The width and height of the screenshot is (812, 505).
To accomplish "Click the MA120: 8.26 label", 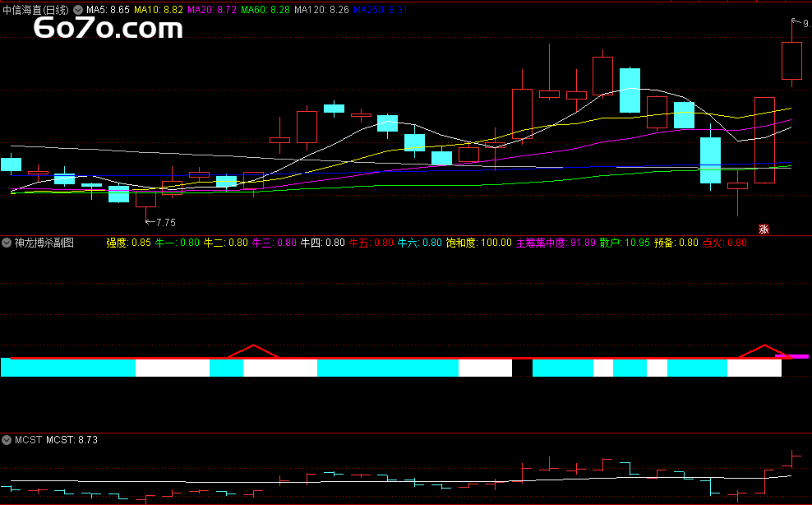I will (x=321, y=10).
